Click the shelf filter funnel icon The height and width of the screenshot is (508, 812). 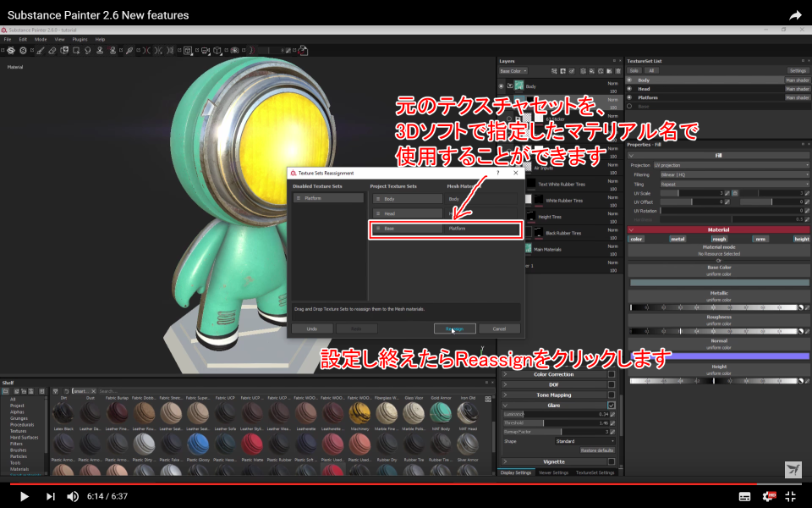[56, 391]
